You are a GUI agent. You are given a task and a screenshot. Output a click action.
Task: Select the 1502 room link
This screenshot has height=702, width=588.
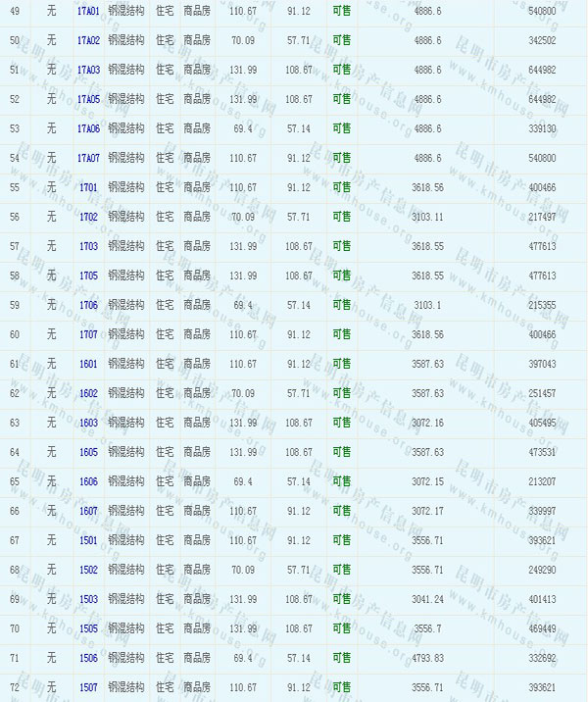click(88, 570)
